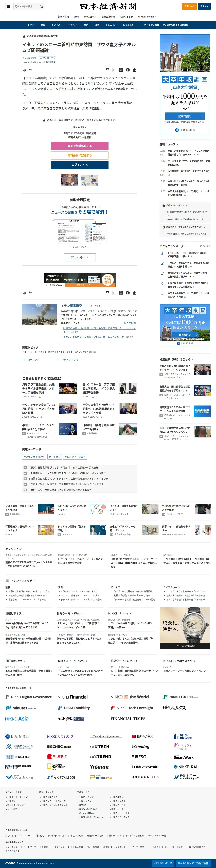Open the NIKKEI Mobility logo
The height and width of the screenshot is (868, 216).
[74, 708]
